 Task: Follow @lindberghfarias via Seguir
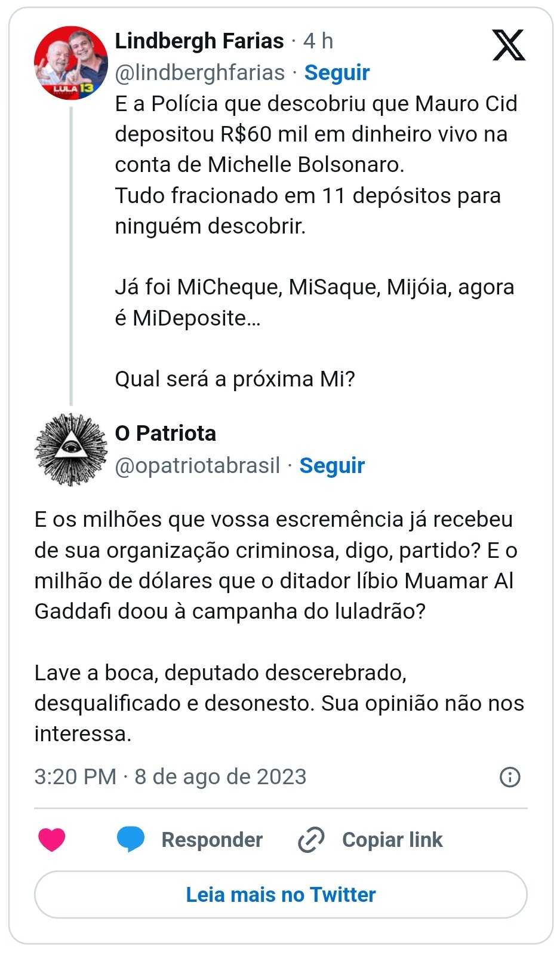tap(337, 72)
